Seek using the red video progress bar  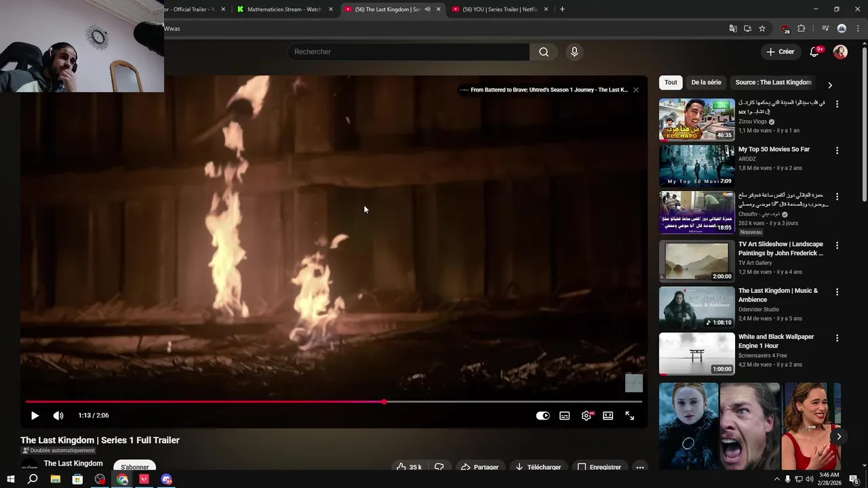pyautogui.click(x=334, y=402)
